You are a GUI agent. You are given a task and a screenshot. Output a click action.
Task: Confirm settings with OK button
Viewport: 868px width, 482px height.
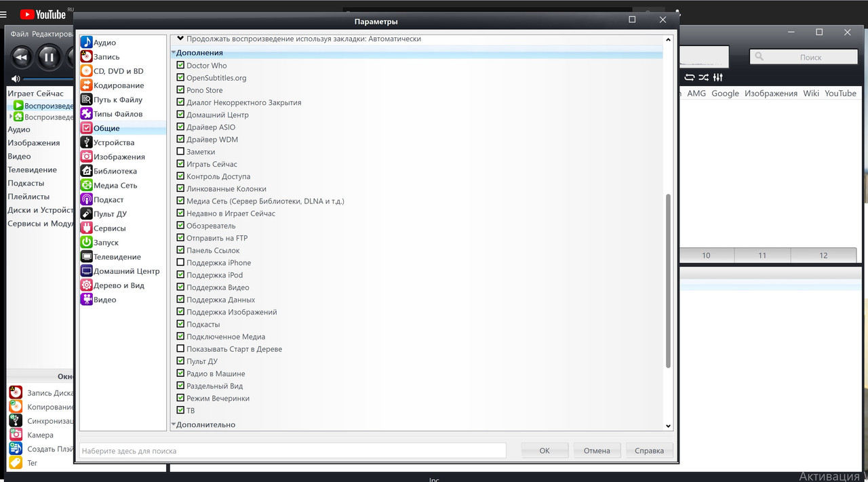[x=545, y=450]
